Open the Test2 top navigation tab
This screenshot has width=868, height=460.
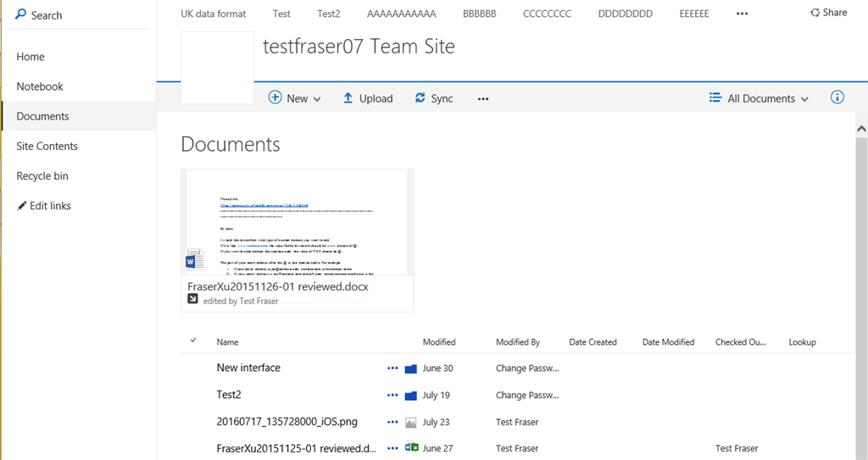328,14
